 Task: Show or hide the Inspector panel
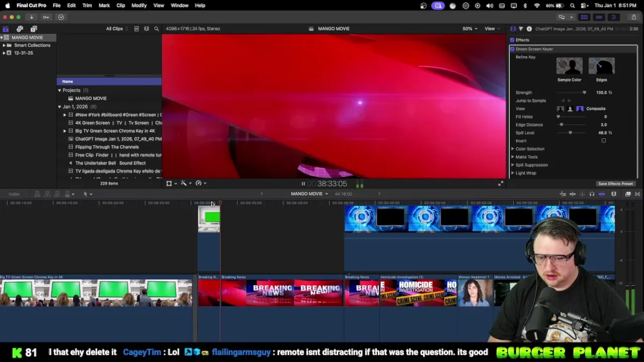613,17
